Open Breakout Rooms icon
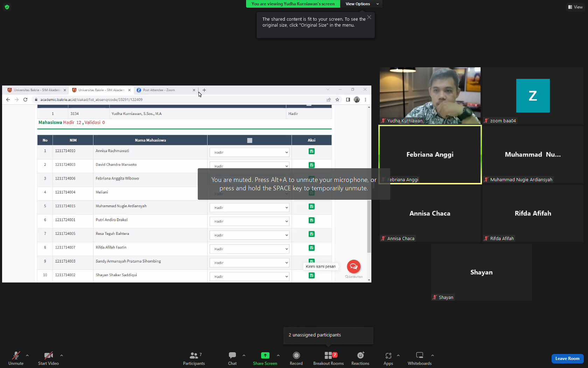 (328, 355)
